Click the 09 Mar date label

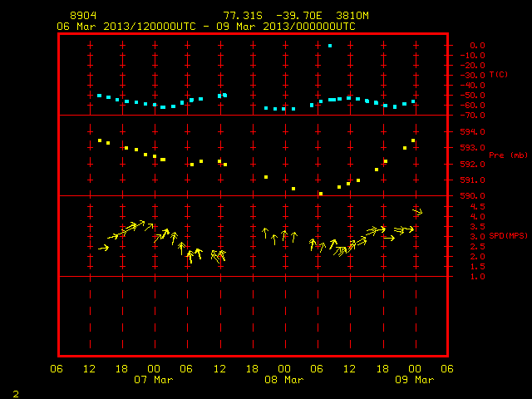[415, 380]
